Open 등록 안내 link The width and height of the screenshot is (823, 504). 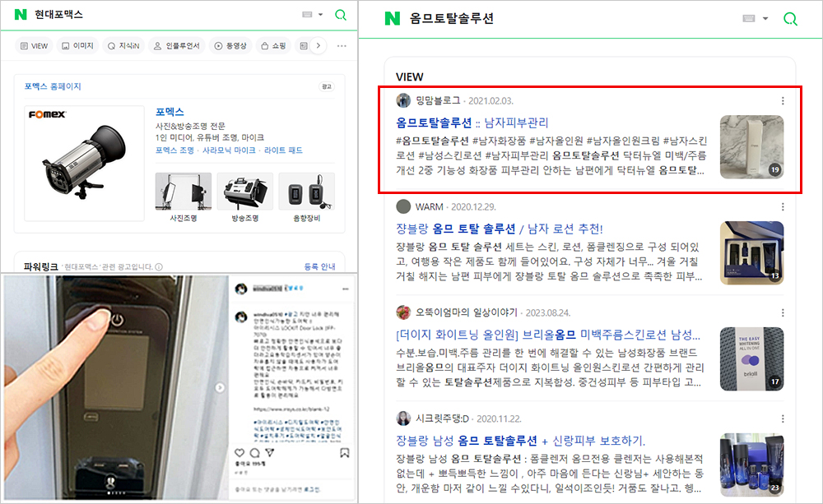click(319, 266)
